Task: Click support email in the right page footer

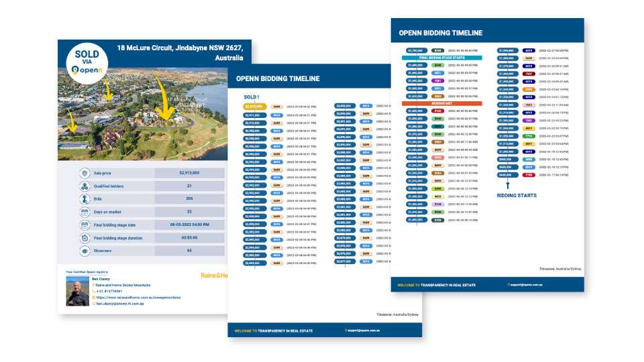Action: click(x=526, y=285)
